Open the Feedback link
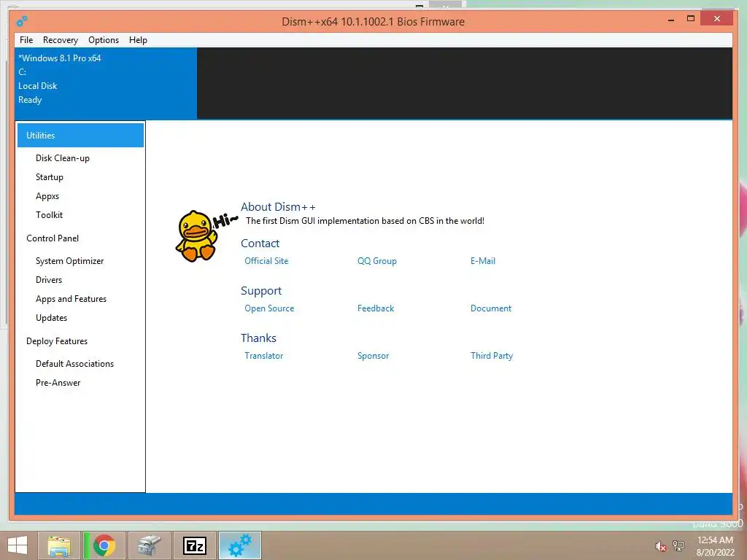Image resolution: width=747 pixels, height=560 pixels. (x=376, y=308)
